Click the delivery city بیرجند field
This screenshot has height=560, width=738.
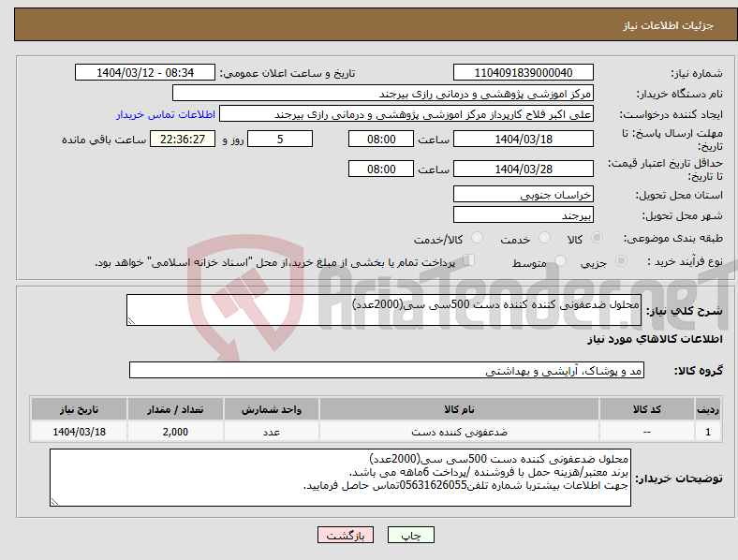tap(523, 215)
